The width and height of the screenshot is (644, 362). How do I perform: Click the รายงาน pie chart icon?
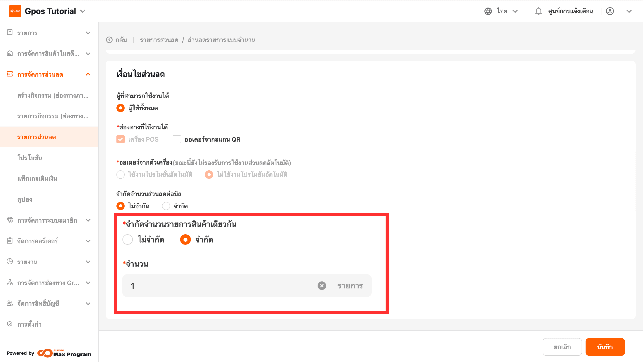10,261
